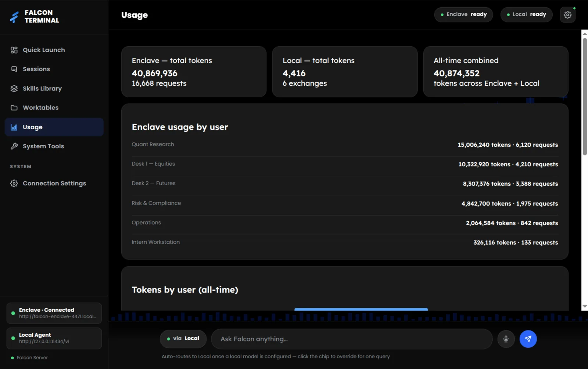Click the Sessions chat icon
This screenshot has height=369, width=588.
point(14,69)
